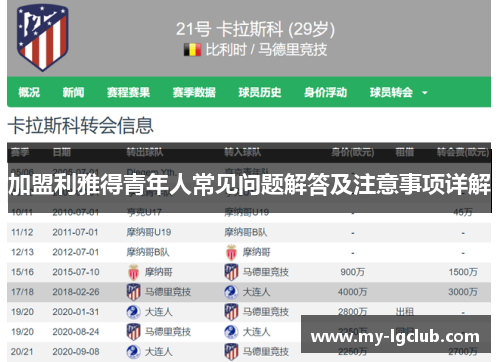The width and height of the screenshot is (500, 362).
Task: Click the 马德里竞技 link in 15/16 row
Action: [266, 272]
